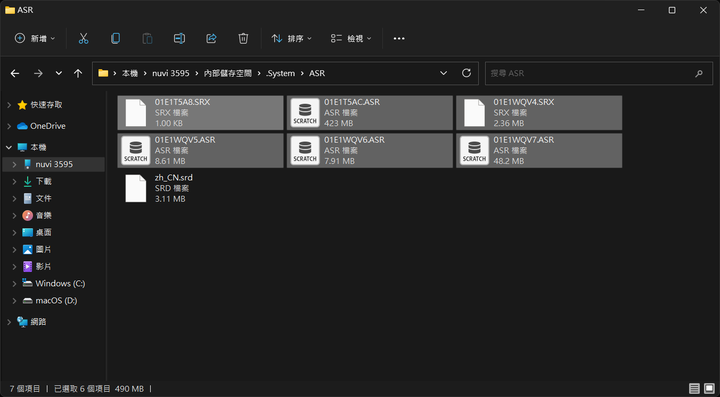Expand the OneDrive tree node
This screenshot has width=720, height=397.
[x=9, y=126]
